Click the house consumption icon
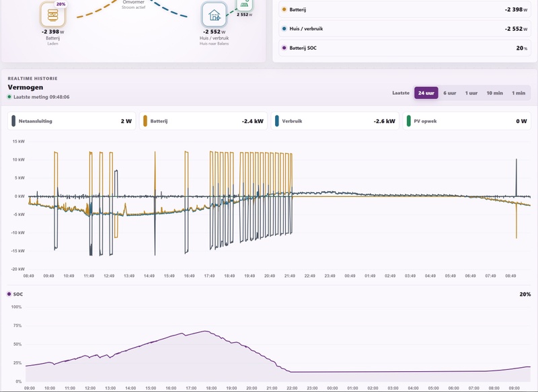The width and height of the screenshot is (538, 392). pos(214,14)
